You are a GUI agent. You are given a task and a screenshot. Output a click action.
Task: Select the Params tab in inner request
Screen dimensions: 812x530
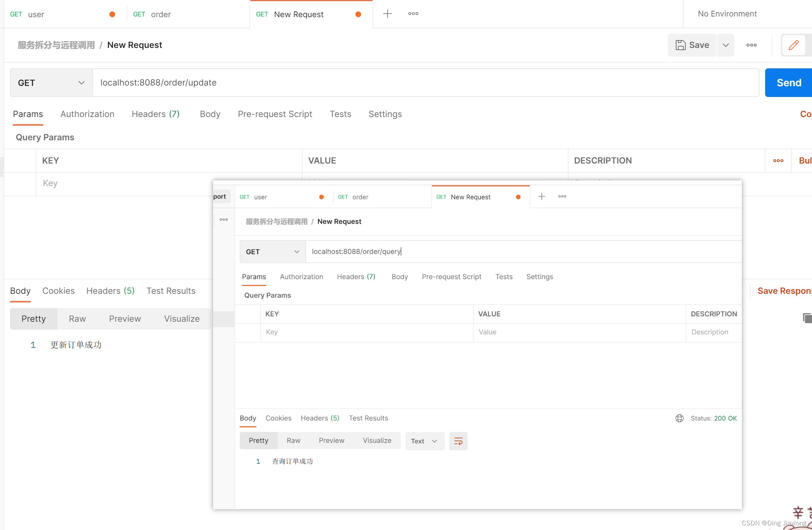point(255,277)
